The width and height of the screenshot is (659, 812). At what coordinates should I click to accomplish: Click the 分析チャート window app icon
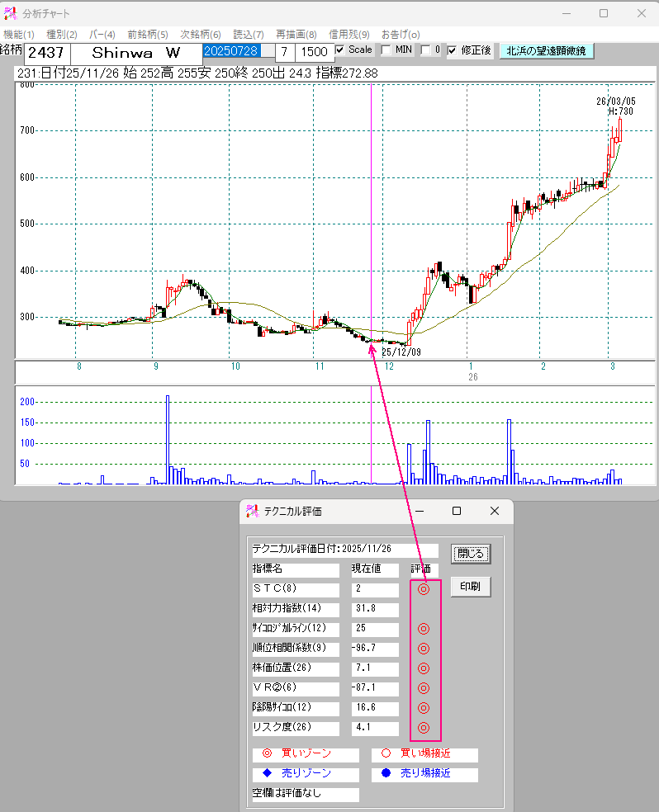pyautogui.click(x=11, y=13)
